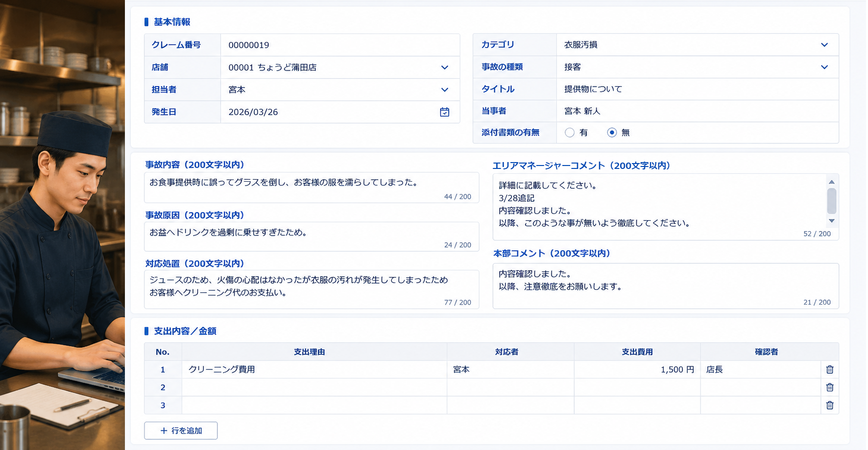
Task: Open the calendar picker for 発生日
Action: [444, 112]
